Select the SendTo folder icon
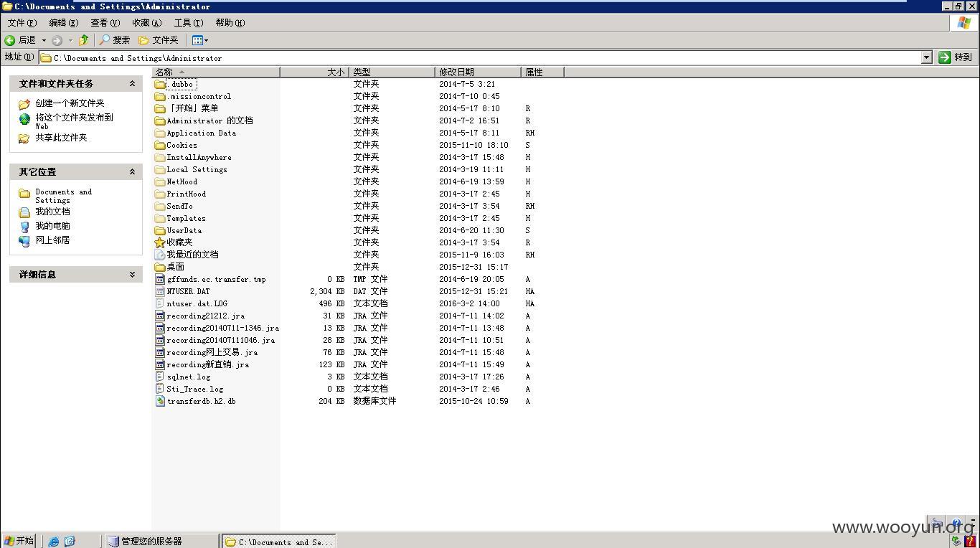The width and height of the screenshot is (980, 548). tap(160, 206)
